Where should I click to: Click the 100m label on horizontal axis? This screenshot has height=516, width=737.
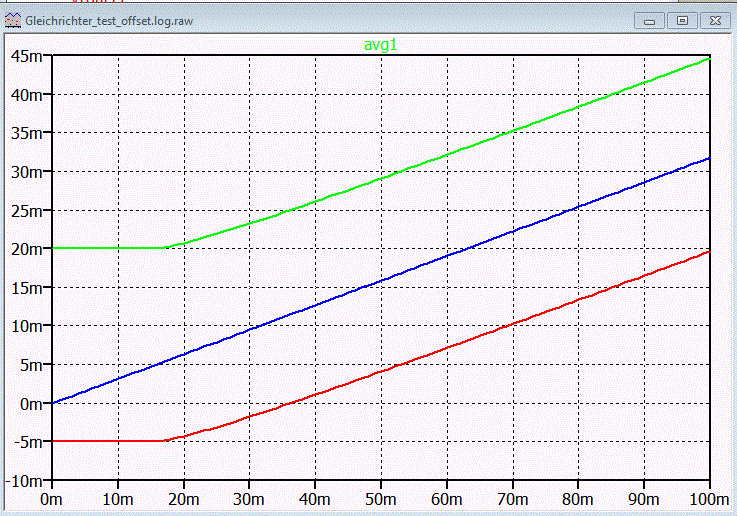click(x=709, y=499)
